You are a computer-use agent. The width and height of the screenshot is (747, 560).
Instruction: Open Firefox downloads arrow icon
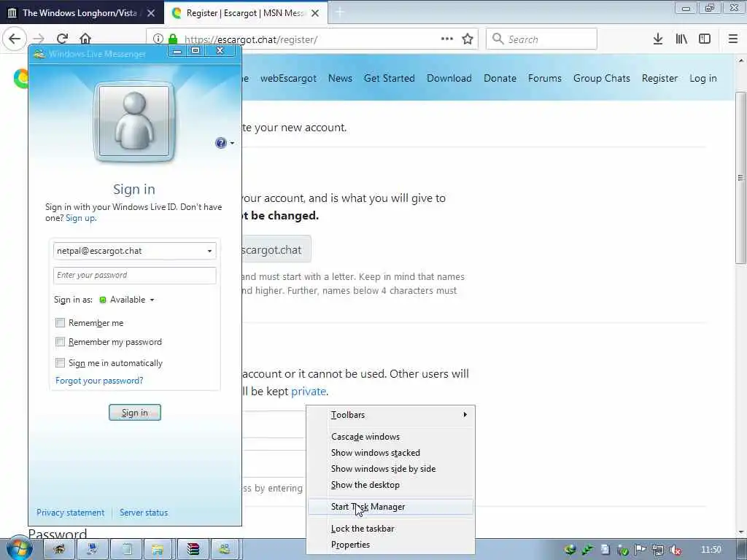[658, 39]
